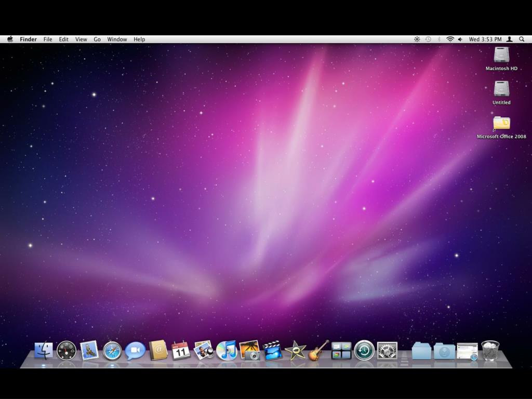Screen dimensions: 532x399
Task: Open Address Book in the Dock
Action: [158, 350]
